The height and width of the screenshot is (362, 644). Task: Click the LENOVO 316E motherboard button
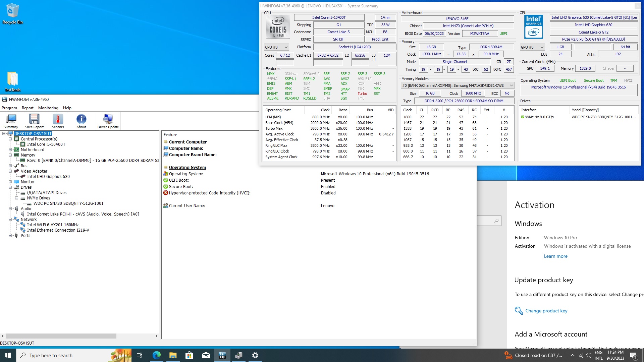pos(457,19)
